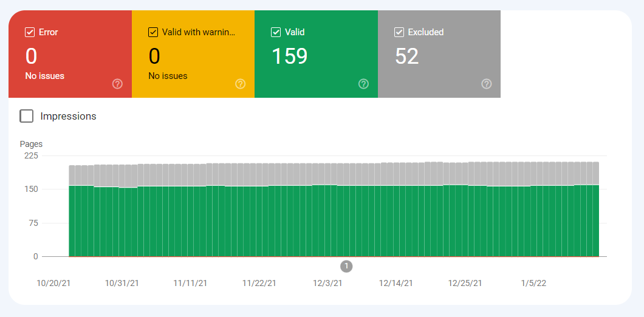Click the help icon on Error card
The width and height of the screenshot is (644, 317).
pos(117,84)
